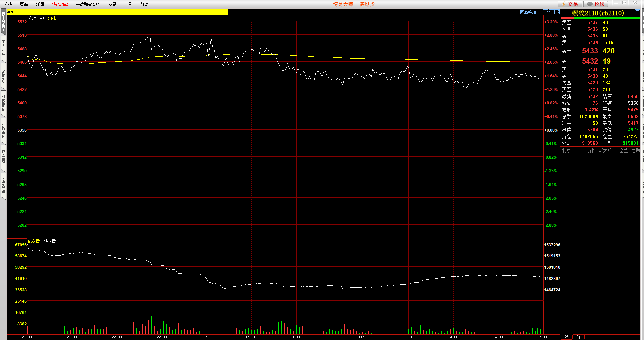Screen dimensions: 644x340
Task: Select the 价 tab at bottom right
Action: (x=578, y=337)
